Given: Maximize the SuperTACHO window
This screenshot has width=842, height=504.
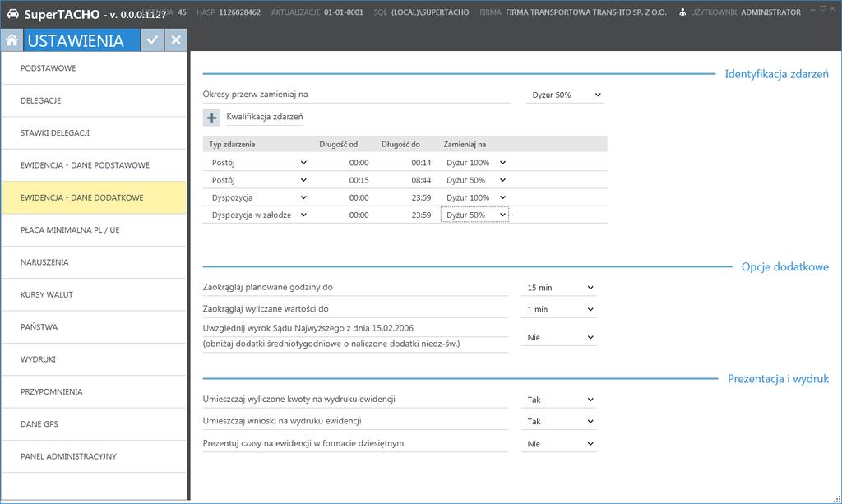Looking at the screenshot, I should 822,8.
